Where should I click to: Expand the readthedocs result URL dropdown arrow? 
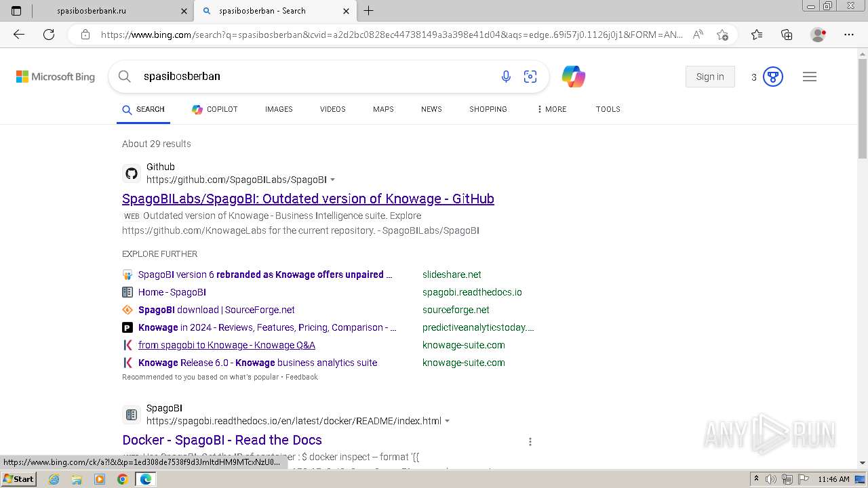(448, 421)
